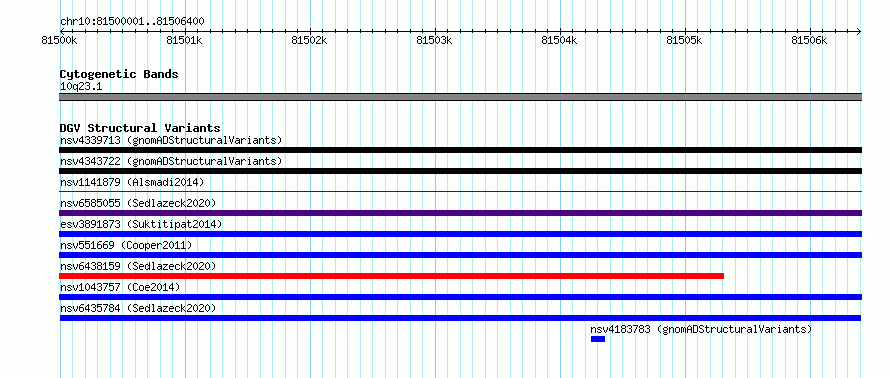Image resolution: width=890 pixels, height=378 pixels.
Task: Select the red bar for nsv6438159
Action: [392, 276]
